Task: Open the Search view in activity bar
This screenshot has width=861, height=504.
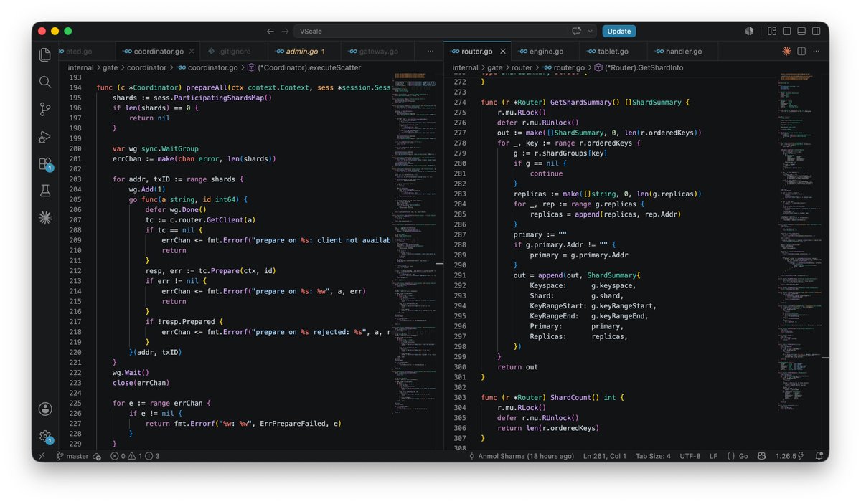Action: [45, 82]
